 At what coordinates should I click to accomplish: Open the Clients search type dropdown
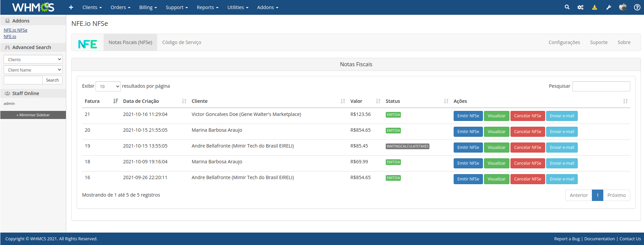[33, 59]
